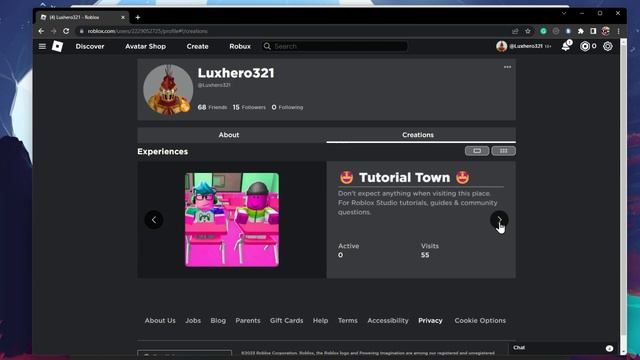Open the Blog footer link
Screen dimensions: 640x360
coord(218,321)
